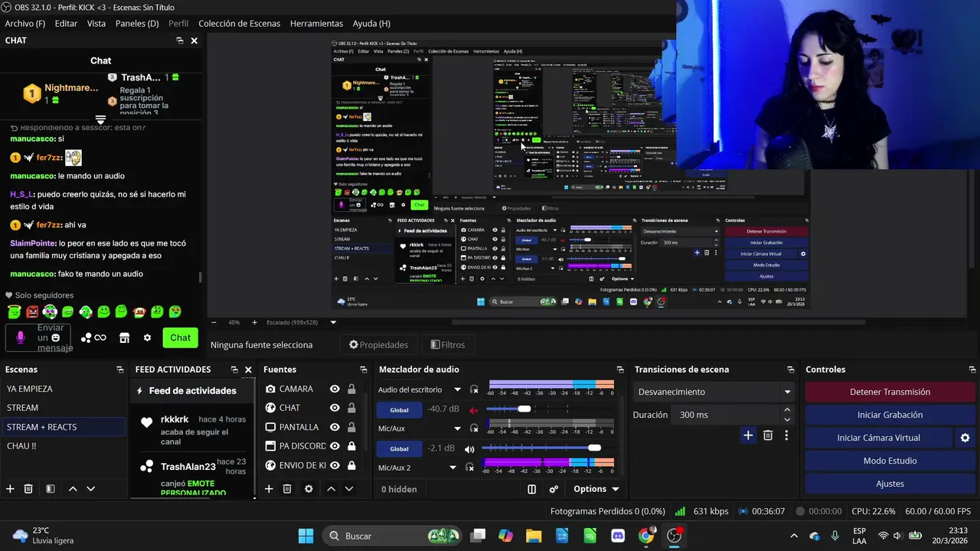980x551 pixels.
Task: Open the scene filters icon in the Escenas toolbar
Action: click(x=50, y=488)
